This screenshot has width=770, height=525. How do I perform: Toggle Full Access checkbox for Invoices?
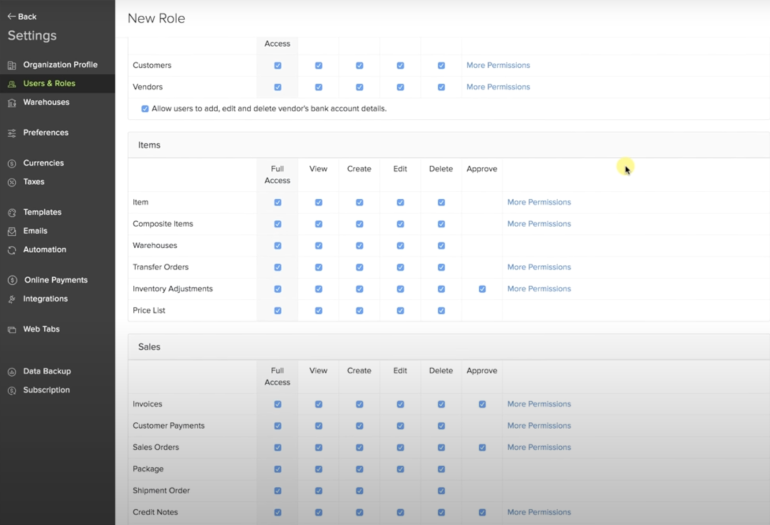[277, 404]
